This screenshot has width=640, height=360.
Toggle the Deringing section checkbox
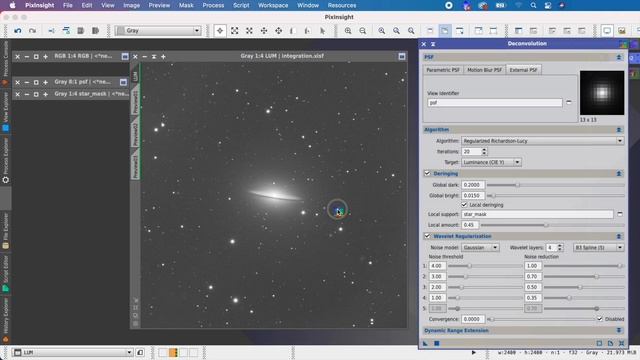pos(427,173)
